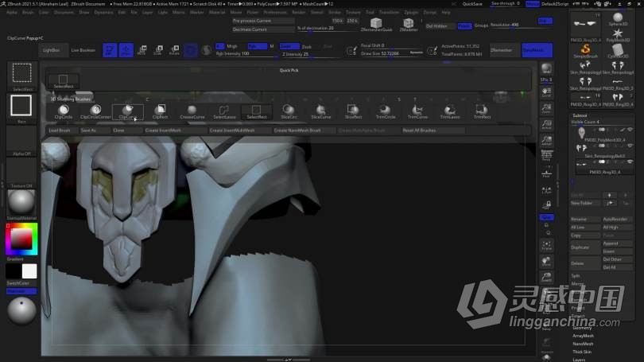
Task: Open the ZRemesherGuide brush icon
Action: pyautogui.click(x=376, y=25)
